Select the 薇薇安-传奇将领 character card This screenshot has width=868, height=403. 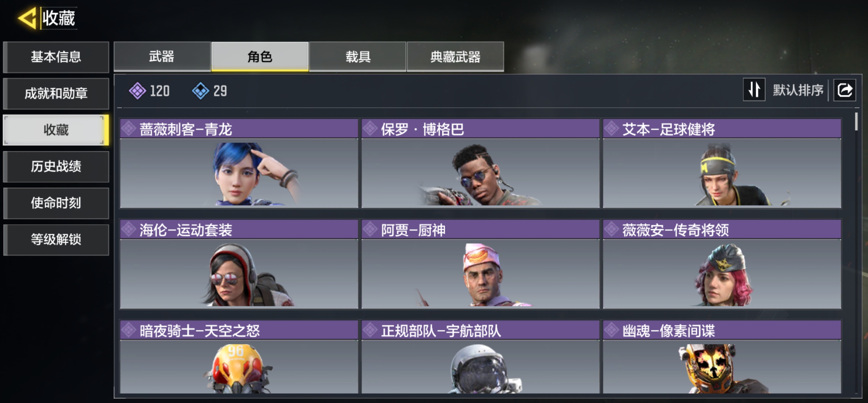click(722, 264)
